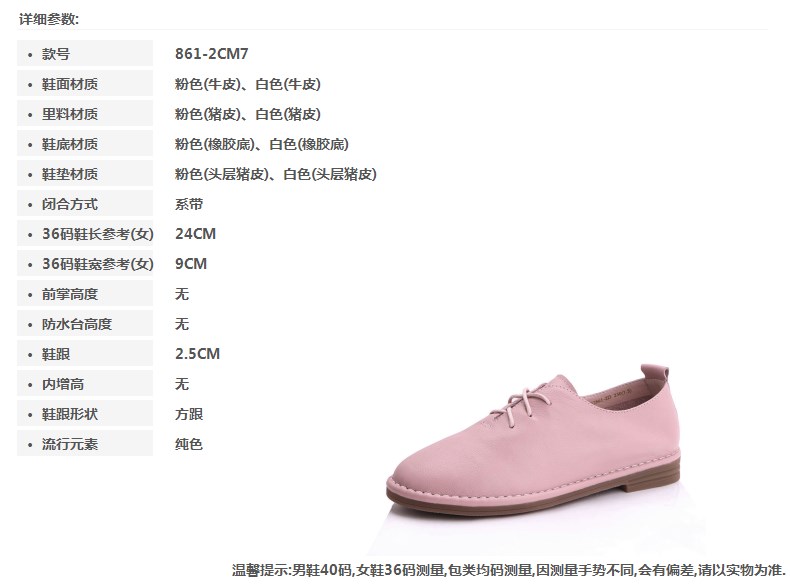Click the 系带 closure value
Image resolution: width=790 pixels, height=587 pixels.
pos(189,204)
